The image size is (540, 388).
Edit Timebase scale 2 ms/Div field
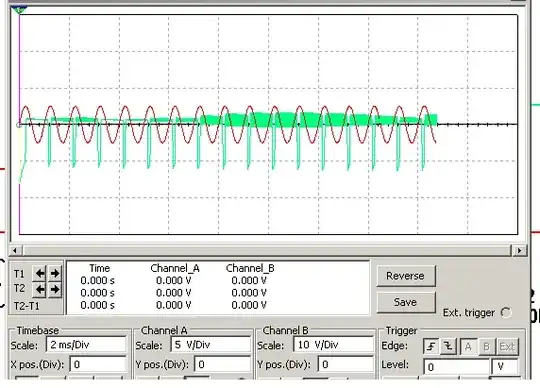86,345
